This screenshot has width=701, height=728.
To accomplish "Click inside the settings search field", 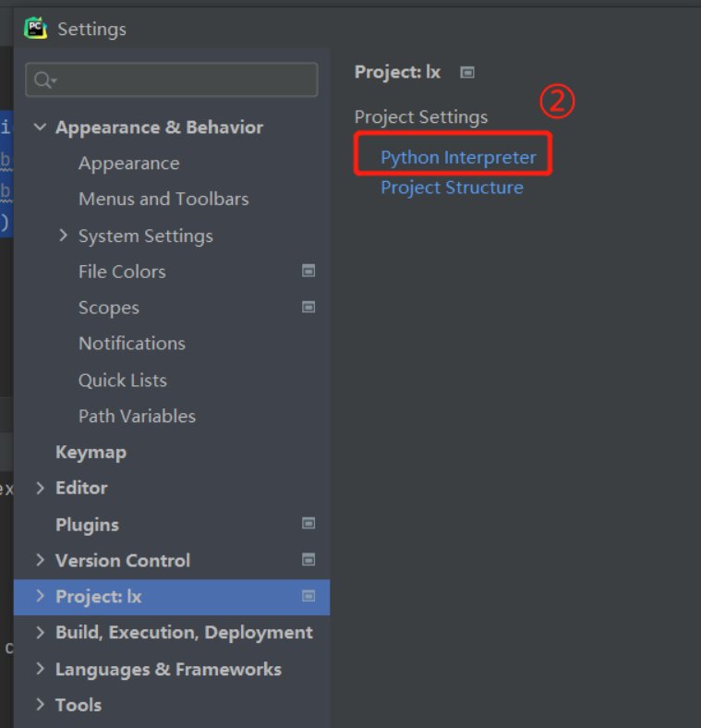I will click(185, 80).
